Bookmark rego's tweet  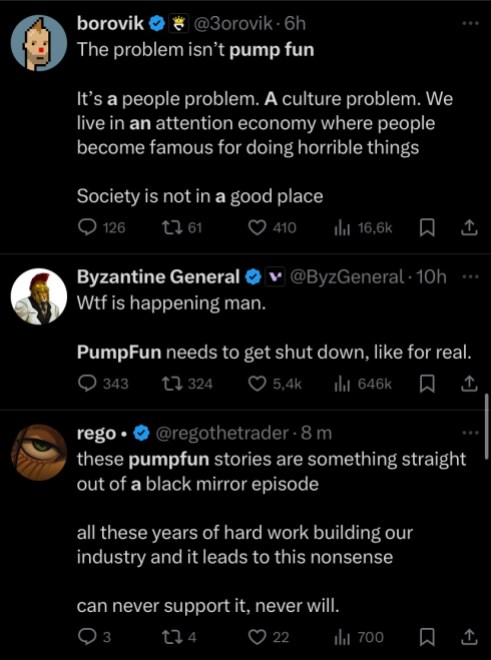tap(427, 637)
